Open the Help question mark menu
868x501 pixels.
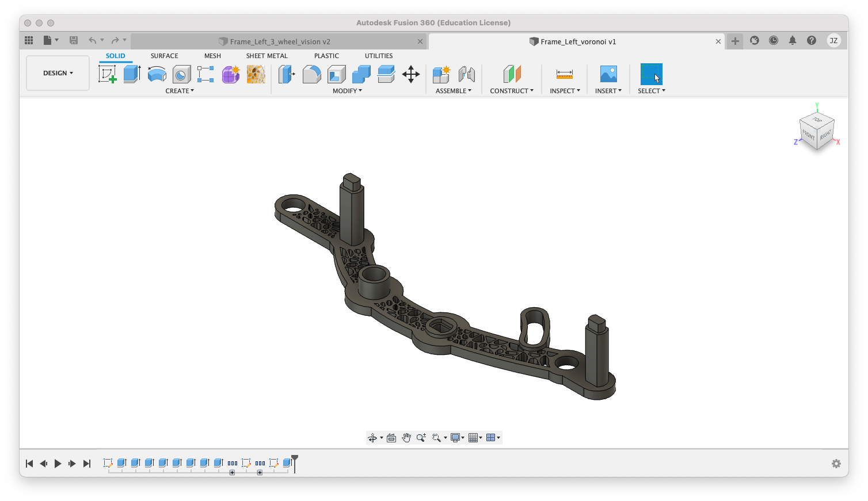pos(812,40)
